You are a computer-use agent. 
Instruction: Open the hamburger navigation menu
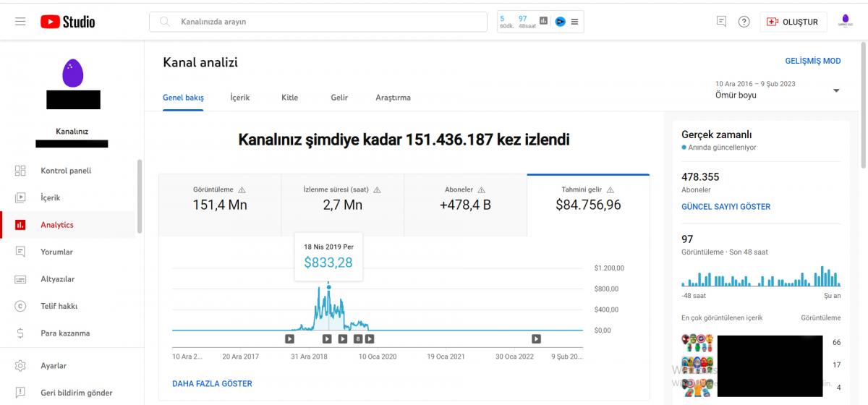coord(20,22)
